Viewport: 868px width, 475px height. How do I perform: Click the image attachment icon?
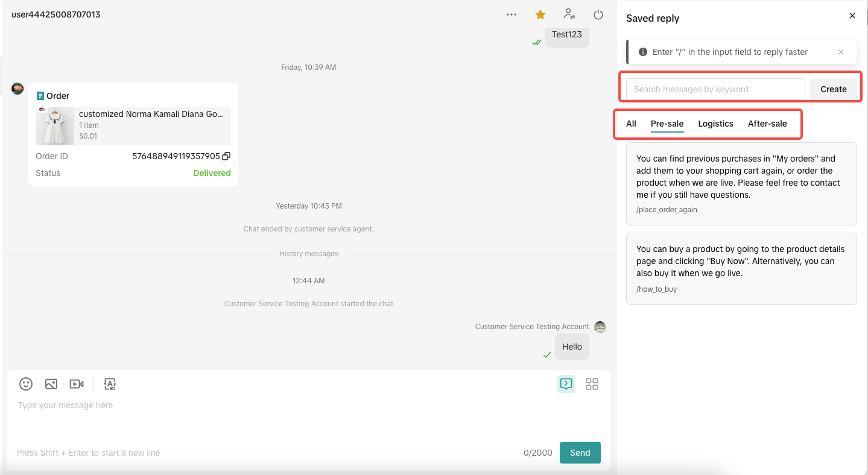51,384
